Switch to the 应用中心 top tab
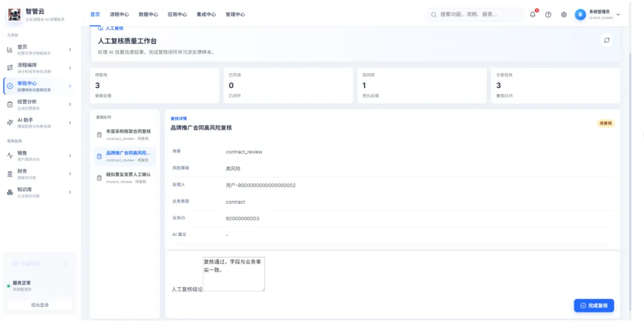The width and height of the screenshot is (644, 326). point(177,14)
